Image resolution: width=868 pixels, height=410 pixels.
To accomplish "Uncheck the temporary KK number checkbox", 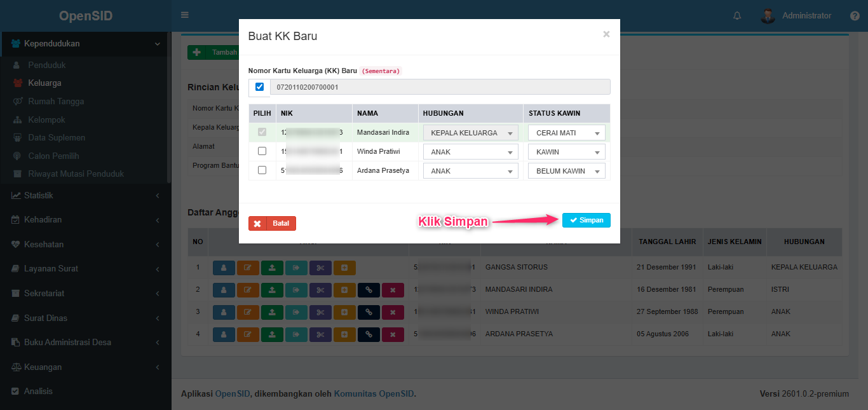I will 259,87.
